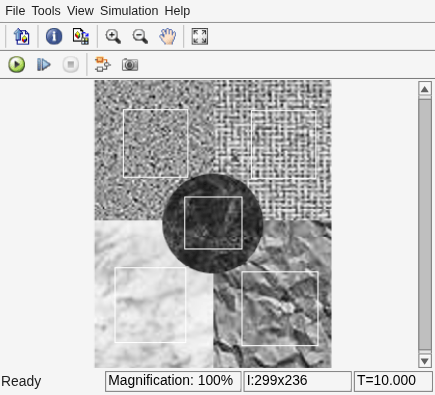Open the Help menu
Image resolution: width=435 pixels, height=395 pixels.
pyautogui.click(x=177, y=11)
